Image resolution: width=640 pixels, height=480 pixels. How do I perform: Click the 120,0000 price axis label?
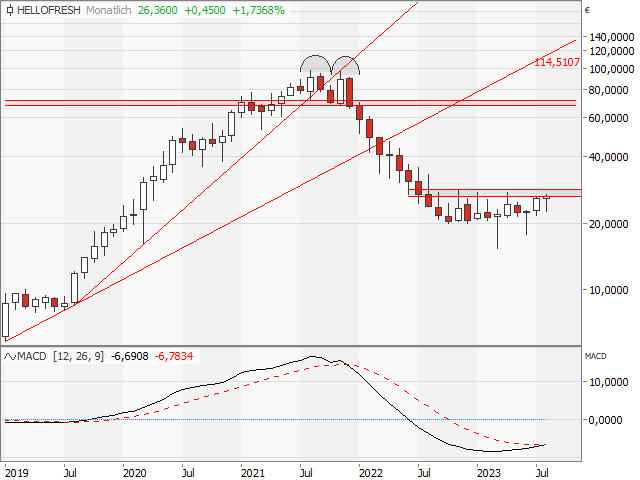click(611, 51)
